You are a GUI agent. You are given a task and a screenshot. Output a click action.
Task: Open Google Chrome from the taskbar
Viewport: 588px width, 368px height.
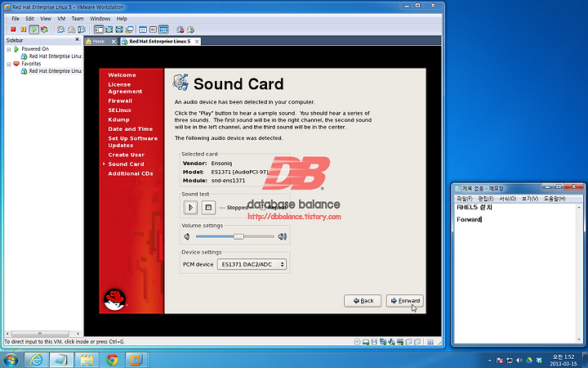pyautogui.click(x=112, y=360)
